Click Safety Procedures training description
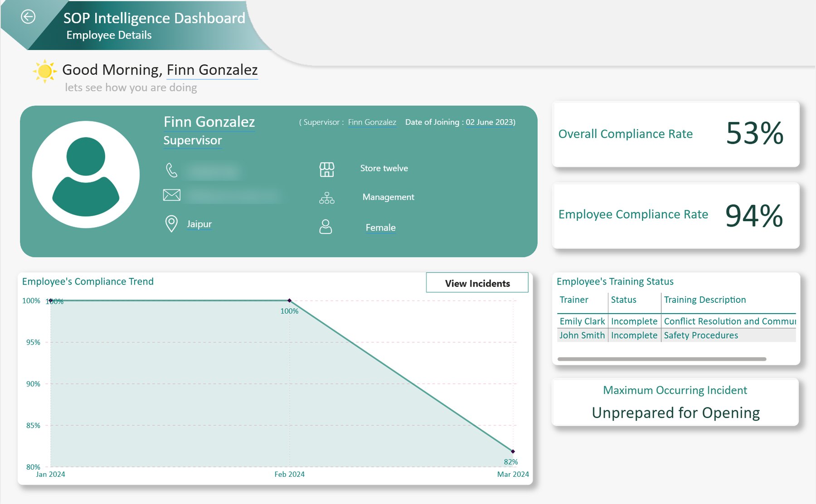 701,335
